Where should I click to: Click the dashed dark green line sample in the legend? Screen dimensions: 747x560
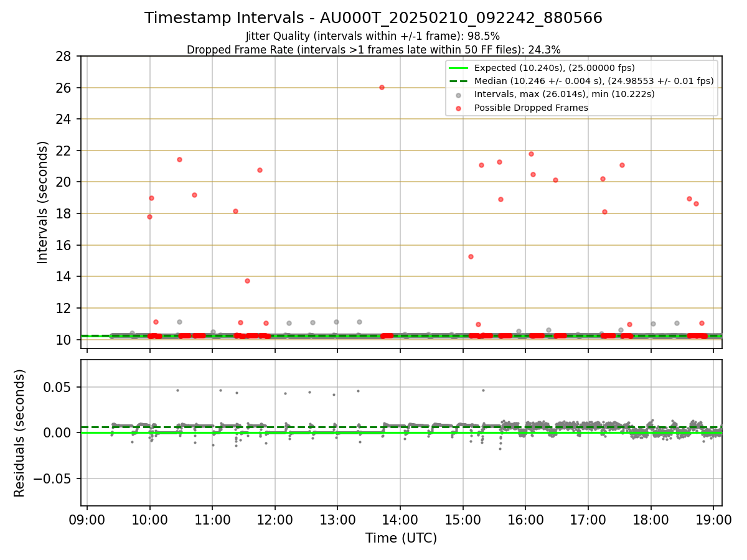pyautogui.click(x=459, y=81)
